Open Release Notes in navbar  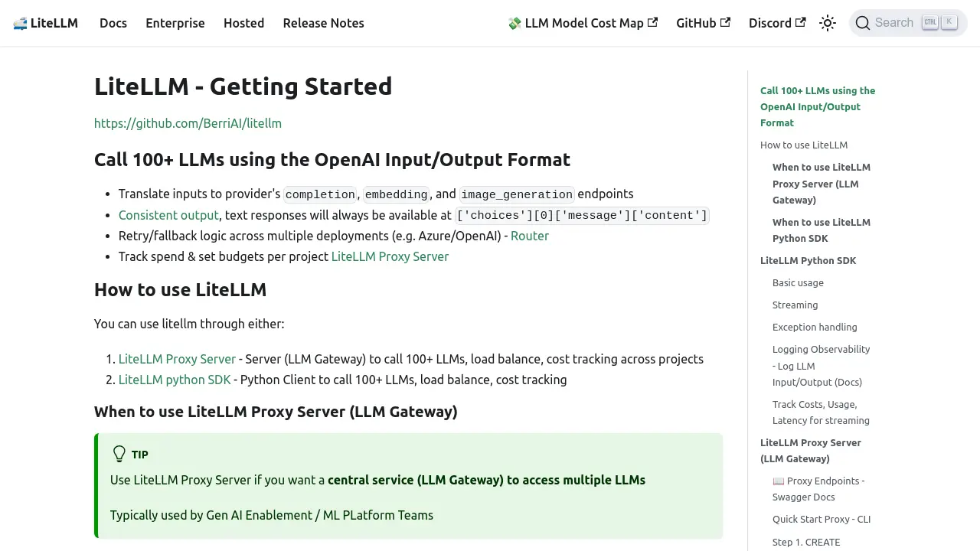click(x=323, y=23)
